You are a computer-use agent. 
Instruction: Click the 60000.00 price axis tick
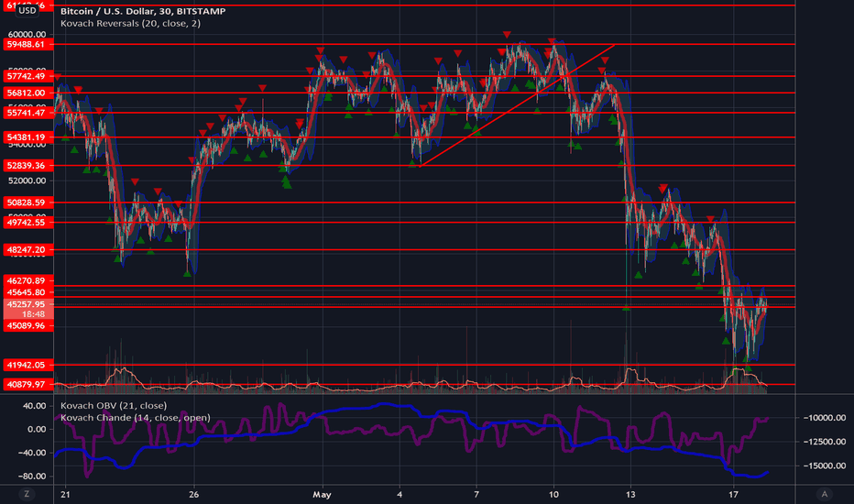click(27, 34)
